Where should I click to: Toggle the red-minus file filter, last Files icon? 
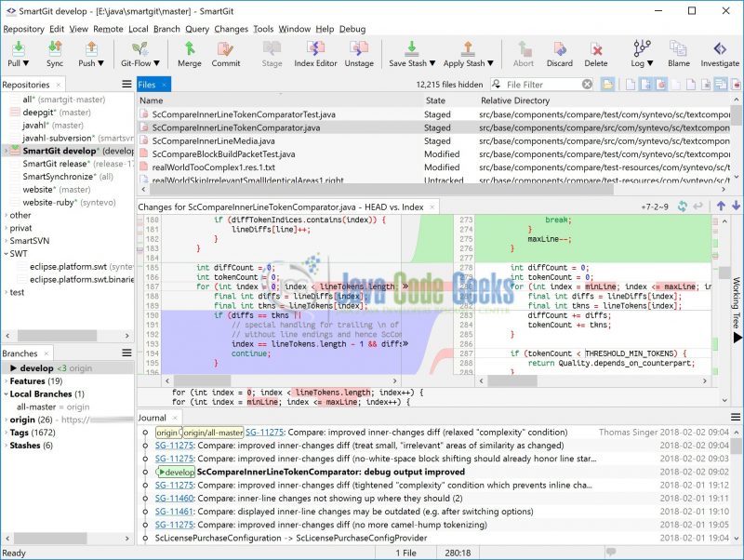point(737,85)
